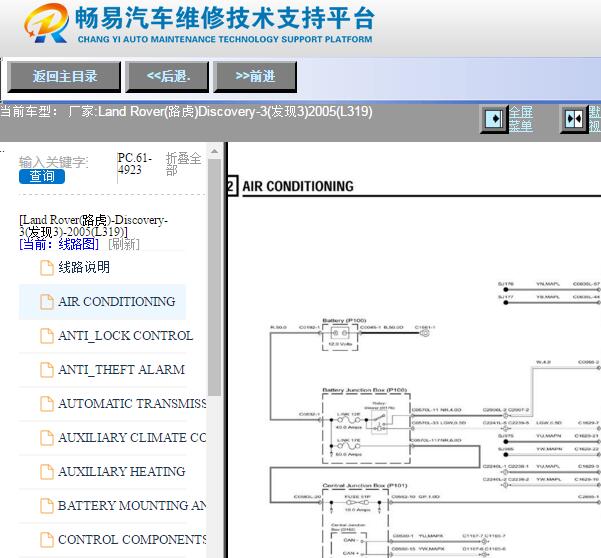Click document icon beside ANTI_LOCK CONTROL
Screen dimensions: 601x558
click(47, 336)
